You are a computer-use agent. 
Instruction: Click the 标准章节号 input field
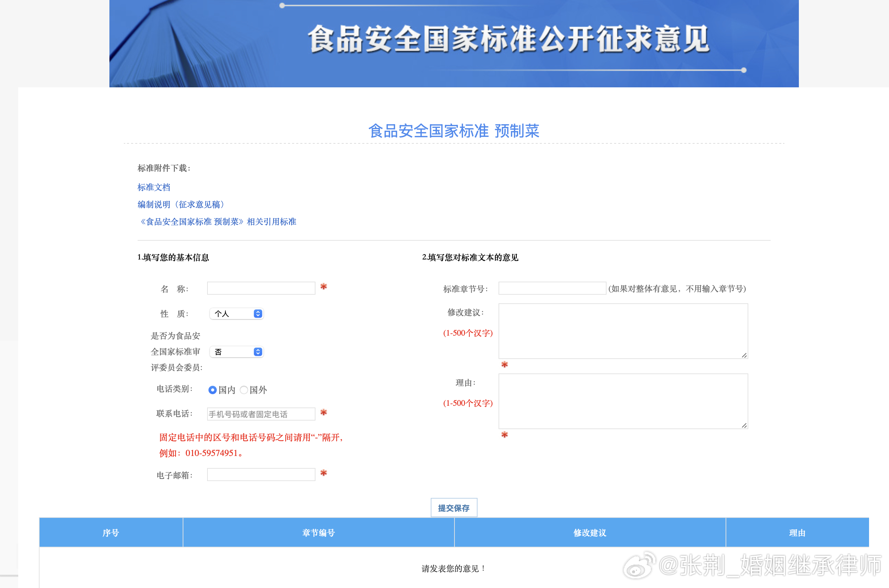pos(552,288)
